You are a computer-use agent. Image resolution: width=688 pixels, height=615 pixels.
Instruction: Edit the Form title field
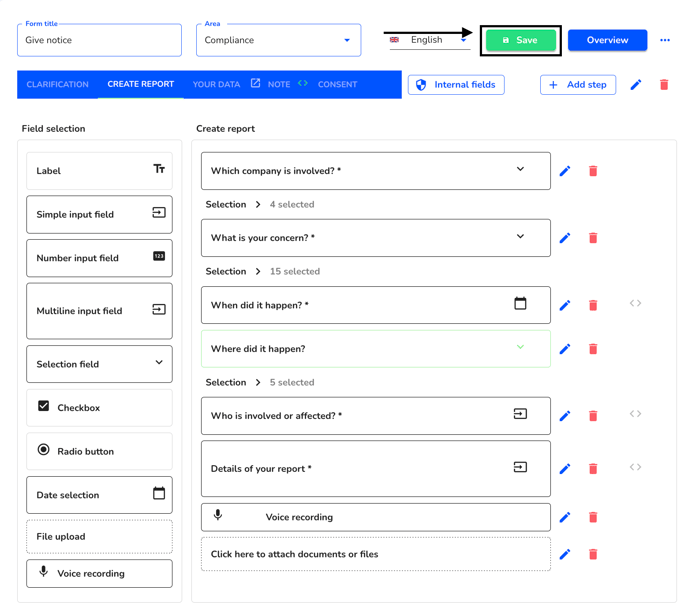[100, 40]
